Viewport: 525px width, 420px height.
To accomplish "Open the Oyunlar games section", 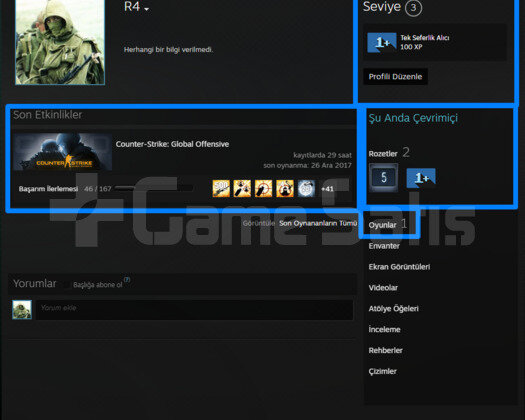I will [x=382, y=225].
